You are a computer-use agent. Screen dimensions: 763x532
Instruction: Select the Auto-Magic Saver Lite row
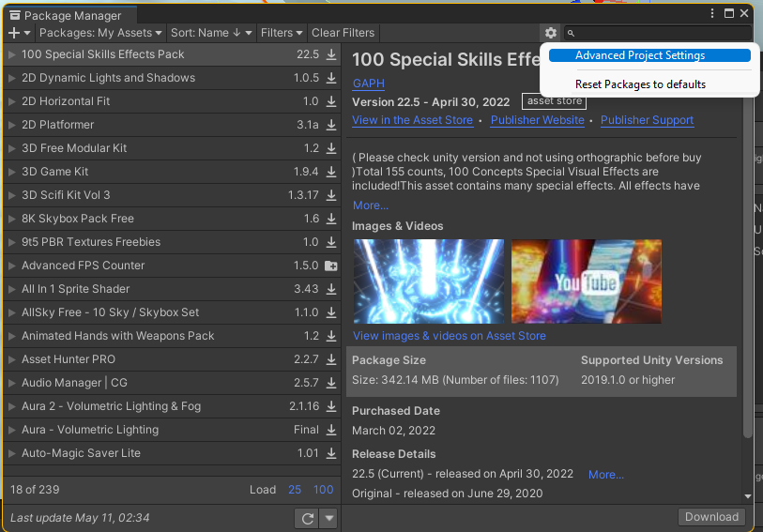point(172,453)
